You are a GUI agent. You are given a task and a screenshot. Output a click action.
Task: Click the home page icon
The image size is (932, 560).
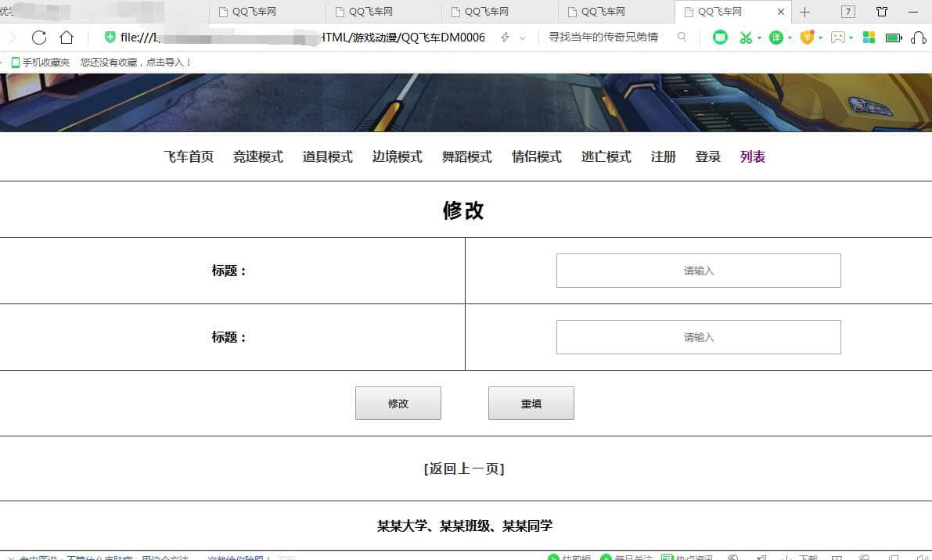(67, 38)
